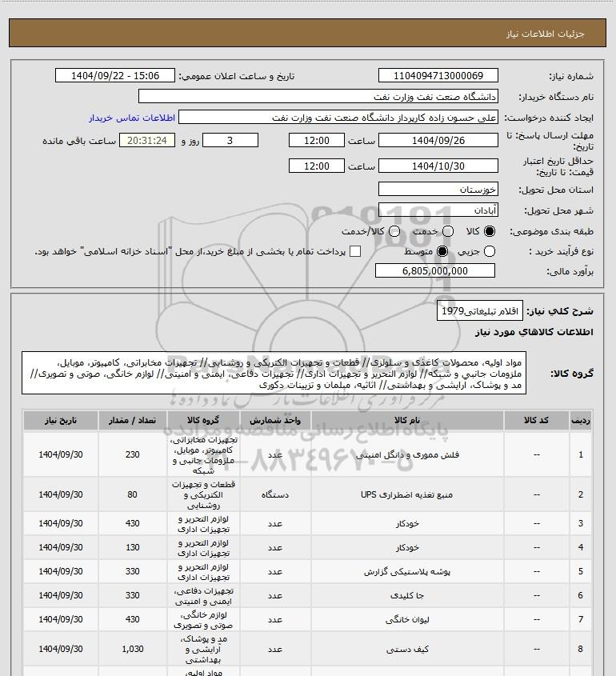This screenshot has width=616, height=676.
Task: Select the جزیی purchase type radio
Action: coord(490,251)
